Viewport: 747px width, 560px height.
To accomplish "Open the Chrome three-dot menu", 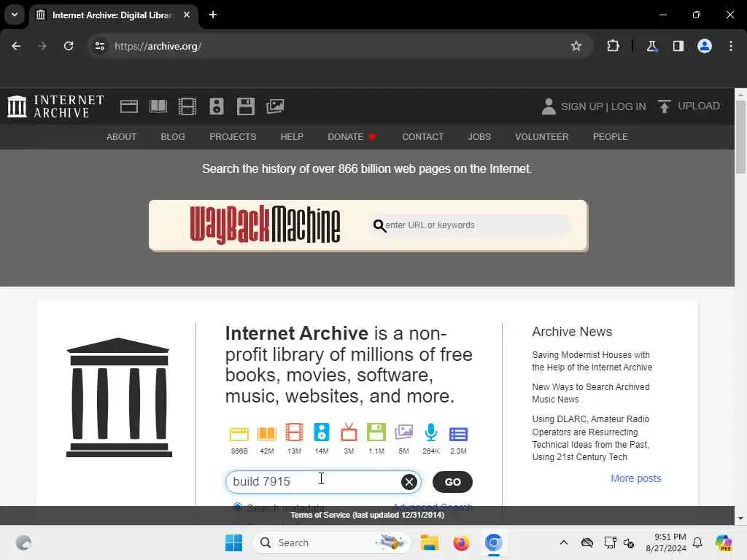I will click(x=731, y=46).
